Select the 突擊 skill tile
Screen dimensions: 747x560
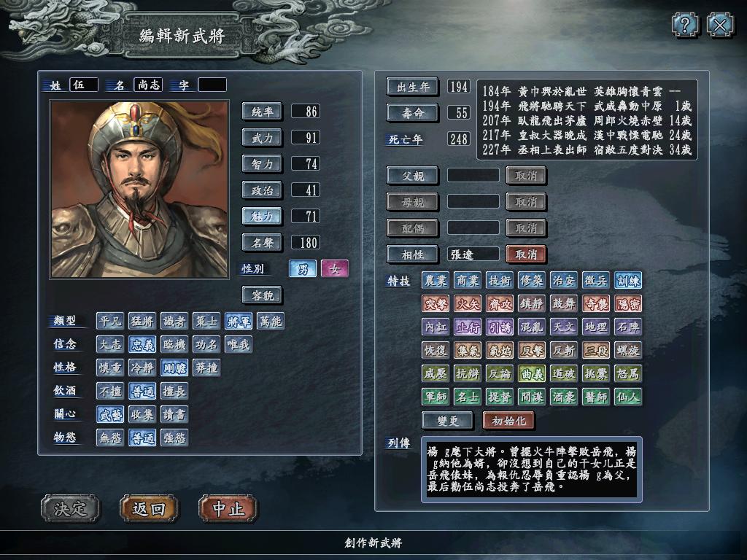[436, 304]
